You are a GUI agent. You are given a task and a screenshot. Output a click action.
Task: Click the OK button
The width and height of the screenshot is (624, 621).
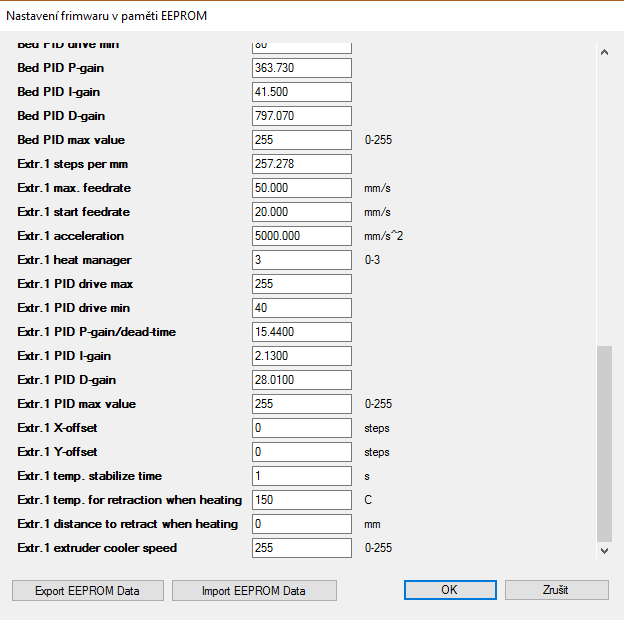449,590
